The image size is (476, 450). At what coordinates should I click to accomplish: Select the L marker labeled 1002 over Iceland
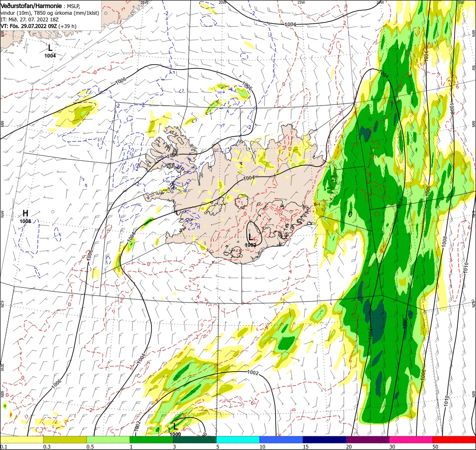[250, 237]
